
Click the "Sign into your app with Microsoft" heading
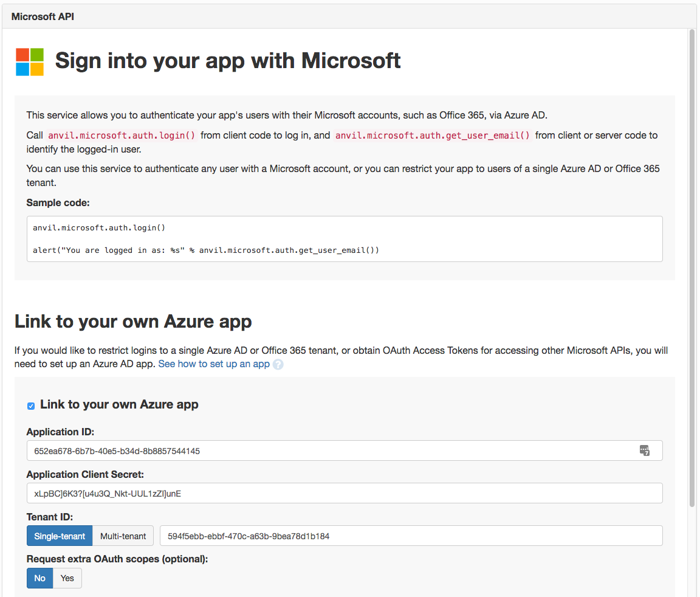pos(228,61)
